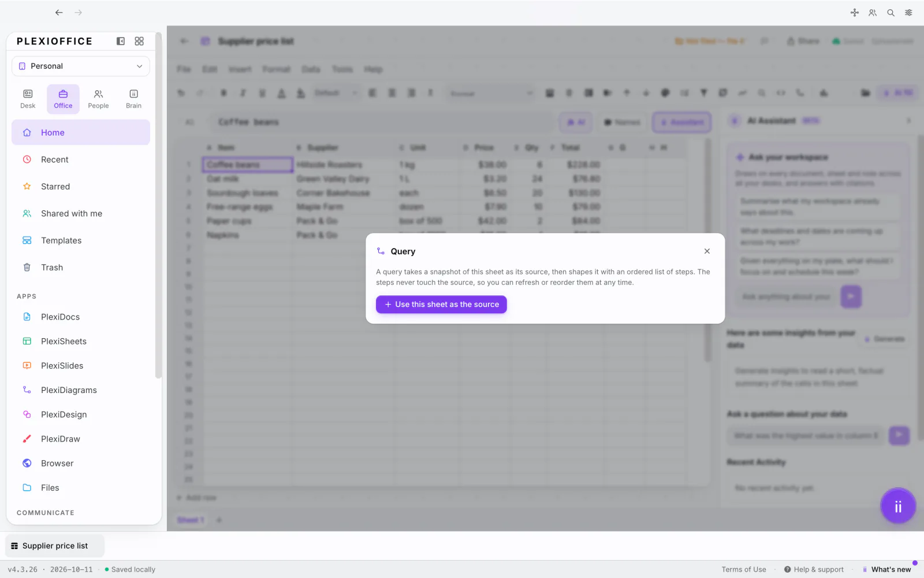
Task: Open settings sliders icon in top bar
Action: 908,12
